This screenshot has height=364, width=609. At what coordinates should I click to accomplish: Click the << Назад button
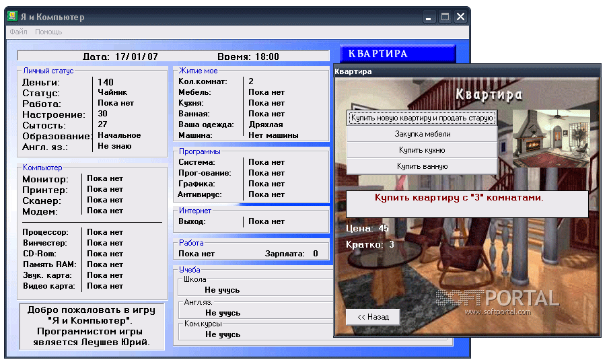coord(373,317)
